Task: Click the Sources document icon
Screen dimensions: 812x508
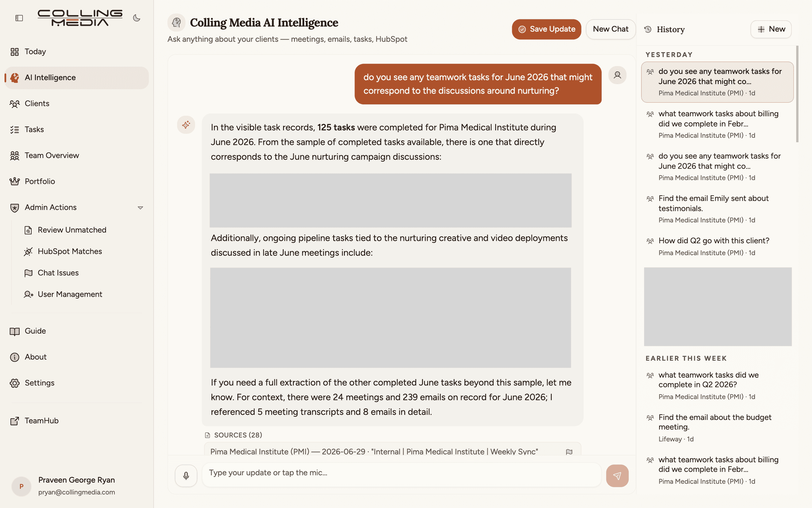Action: point(207,436)
